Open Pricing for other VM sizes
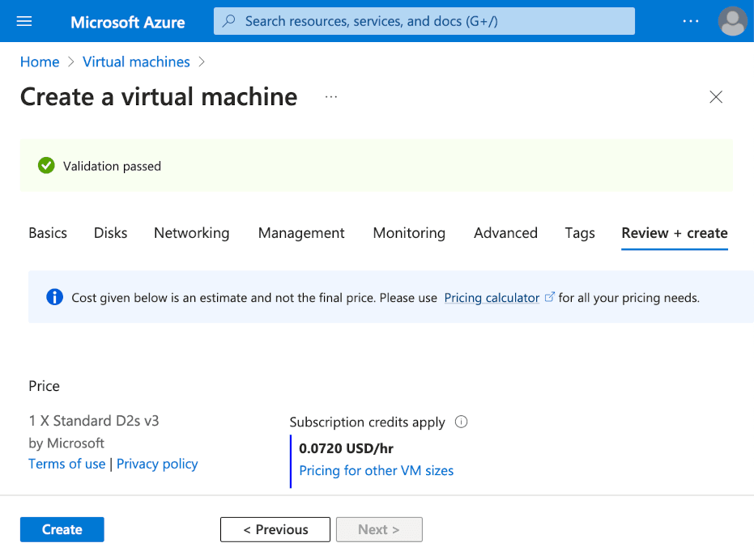The width and height of the screenshot is (754, 560). tap(376, 470)
